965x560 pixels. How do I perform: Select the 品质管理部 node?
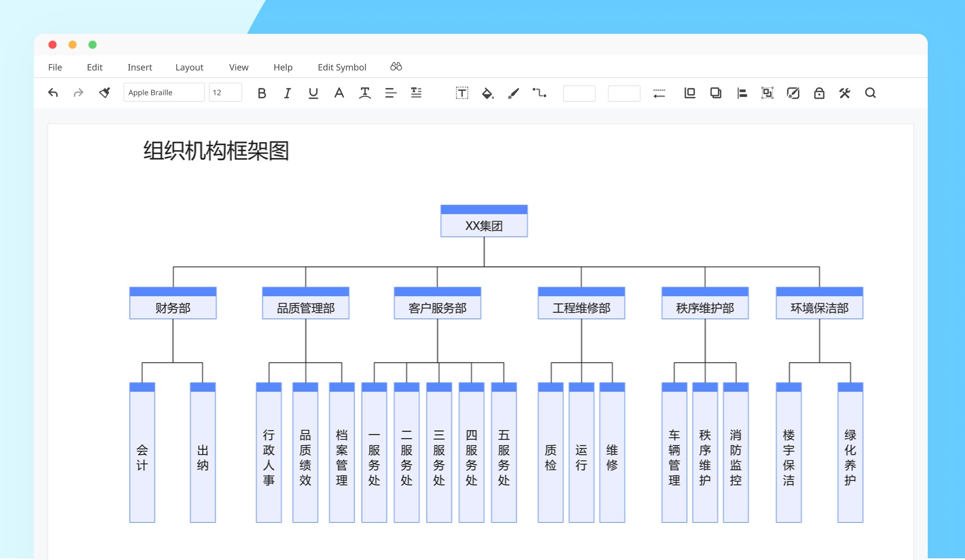[x=306, y=303]
